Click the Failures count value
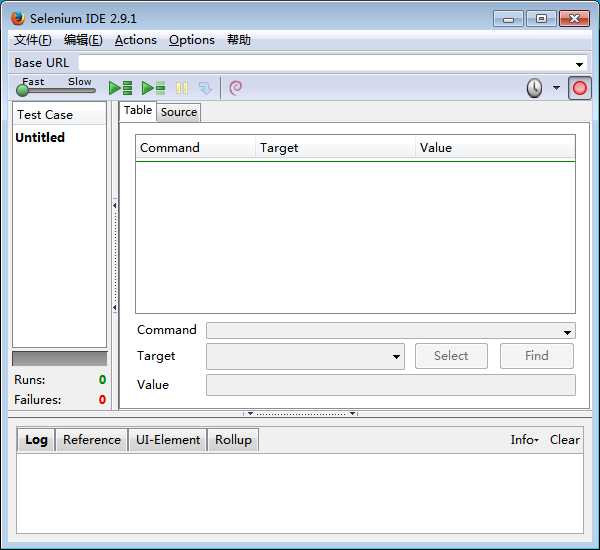The image size is (600, 550). [102, 400]
